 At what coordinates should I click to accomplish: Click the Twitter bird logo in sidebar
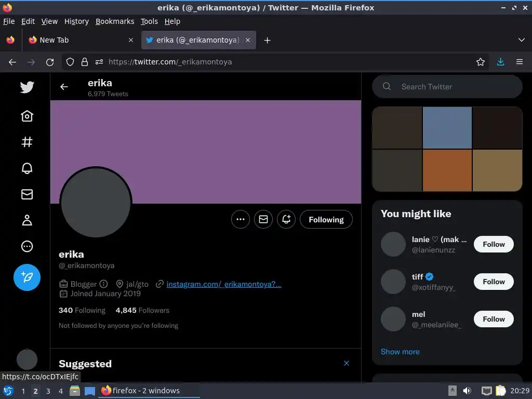tap(27, 87)
